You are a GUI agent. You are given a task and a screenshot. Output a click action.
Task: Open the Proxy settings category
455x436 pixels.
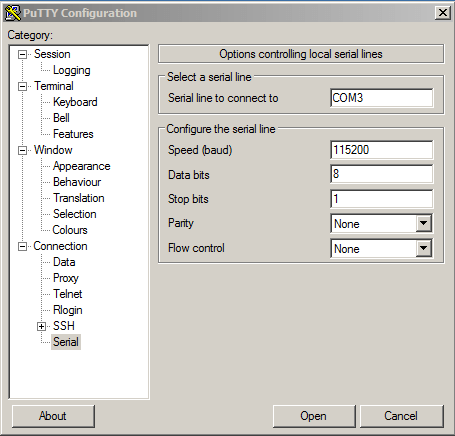coord(66,278)
